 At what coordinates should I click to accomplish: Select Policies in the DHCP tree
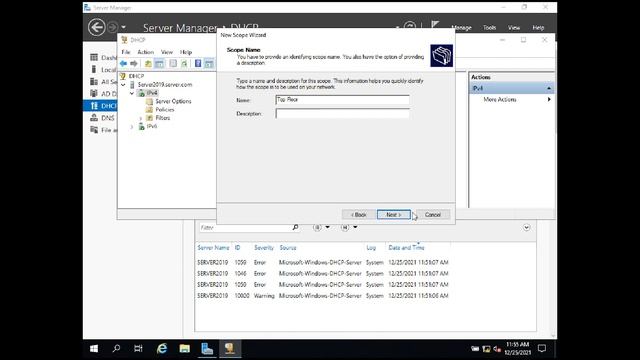click(x=165, y=110)
